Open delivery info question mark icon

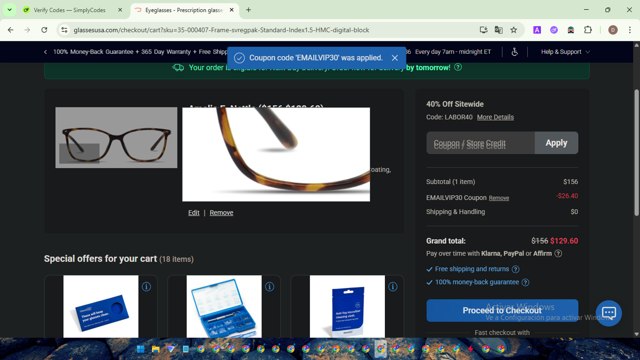458,67
